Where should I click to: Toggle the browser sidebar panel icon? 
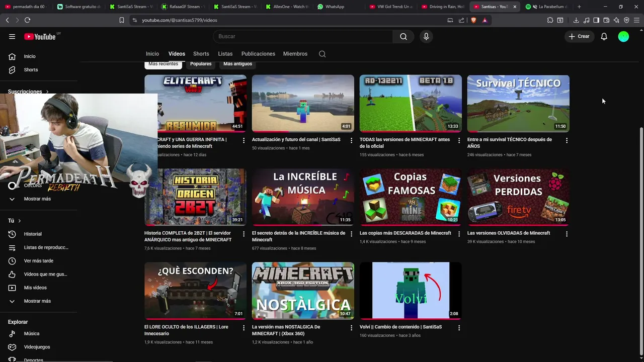pos(596,20)
